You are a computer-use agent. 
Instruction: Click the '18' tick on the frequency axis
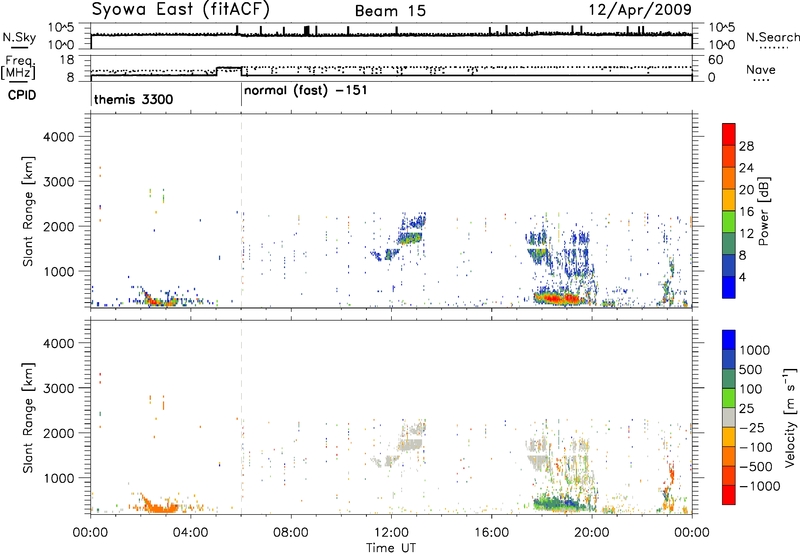click(67, 60)
